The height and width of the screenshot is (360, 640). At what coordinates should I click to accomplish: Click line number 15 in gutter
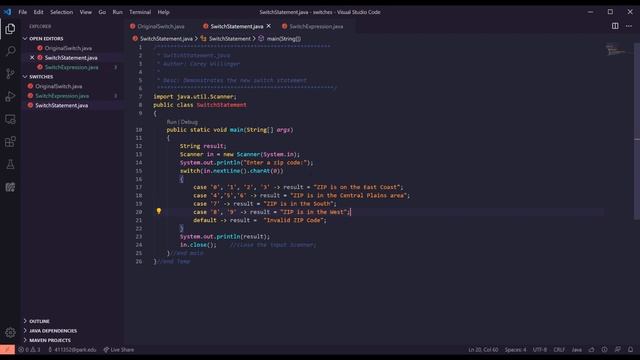point(139,171)
